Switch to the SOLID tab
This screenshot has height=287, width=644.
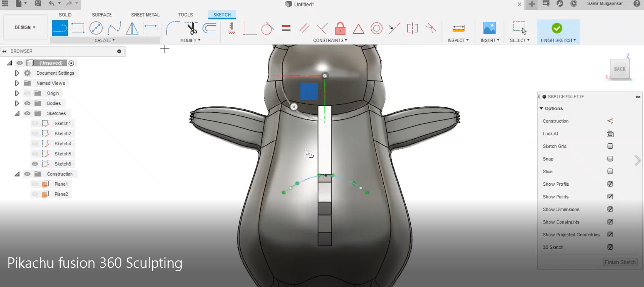65,15
